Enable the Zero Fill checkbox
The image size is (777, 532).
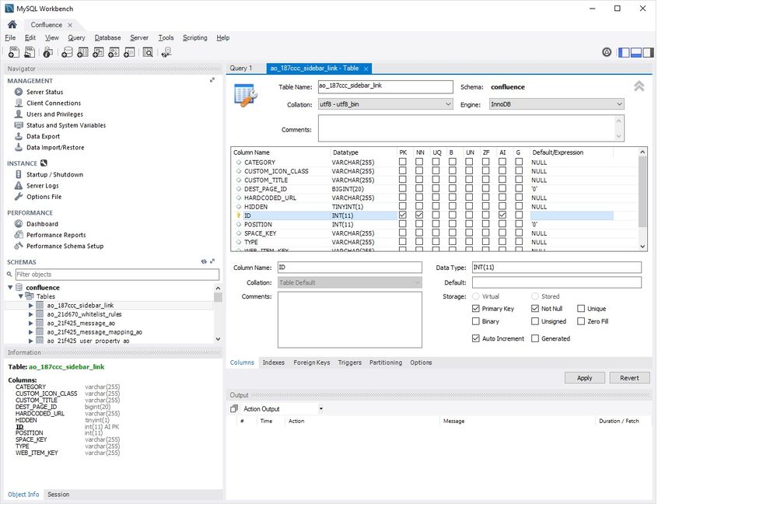pyautogui.click(x=581, y=321)
